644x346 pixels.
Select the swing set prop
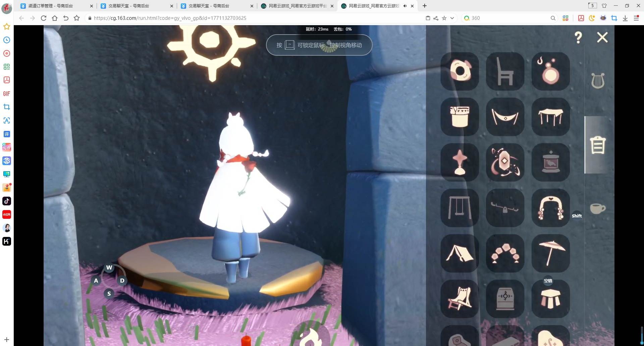click(460, 208)
